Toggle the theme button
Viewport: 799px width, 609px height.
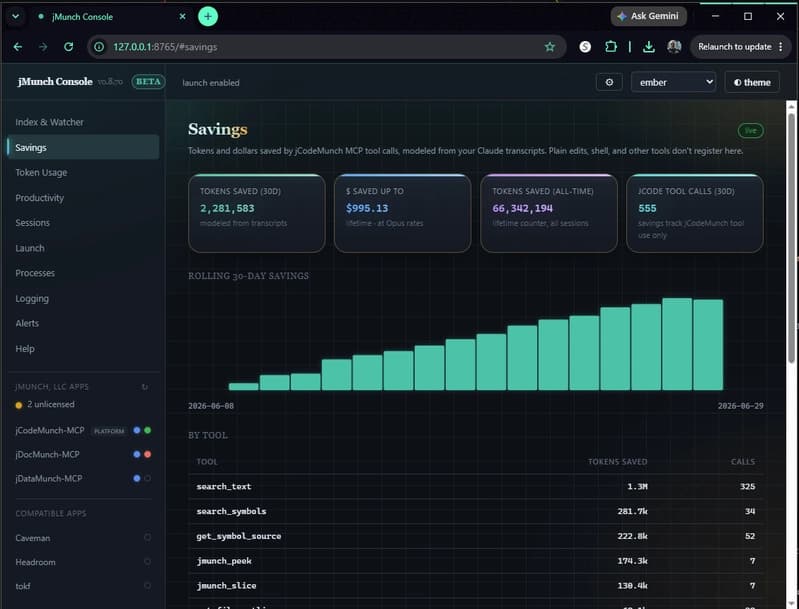click(752, 82)
